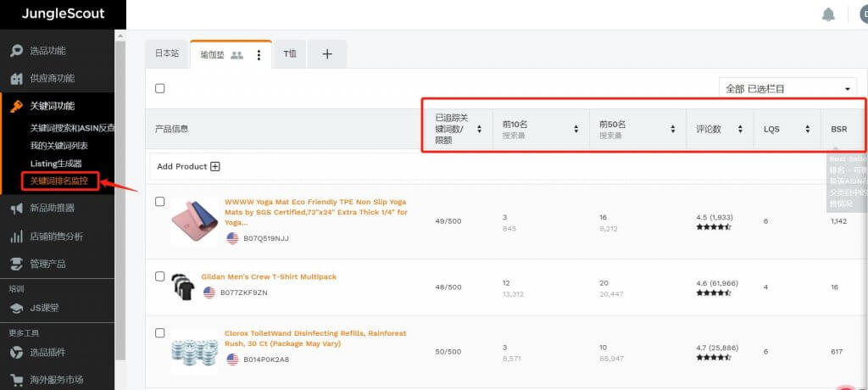Screen dimensions: 868x390
Task: Open the 全部 已选栏目 column dropdown
Action: [787, 89]
